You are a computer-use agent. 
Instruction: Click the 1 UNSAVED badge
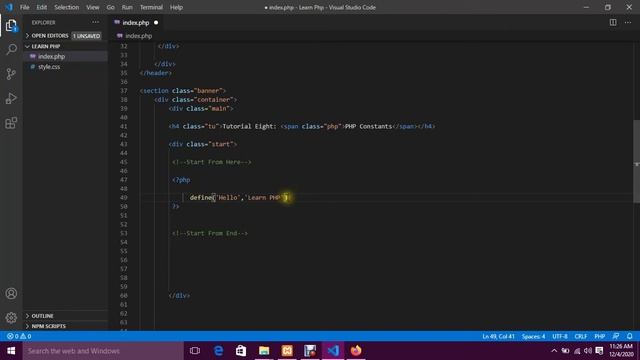coord(86,36)
